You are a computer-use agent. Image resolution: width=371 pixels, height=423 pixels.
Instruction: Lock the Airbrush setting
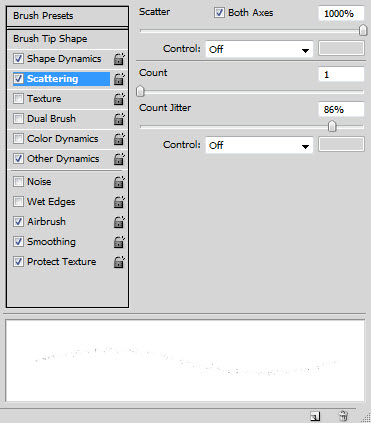point(119,222)
